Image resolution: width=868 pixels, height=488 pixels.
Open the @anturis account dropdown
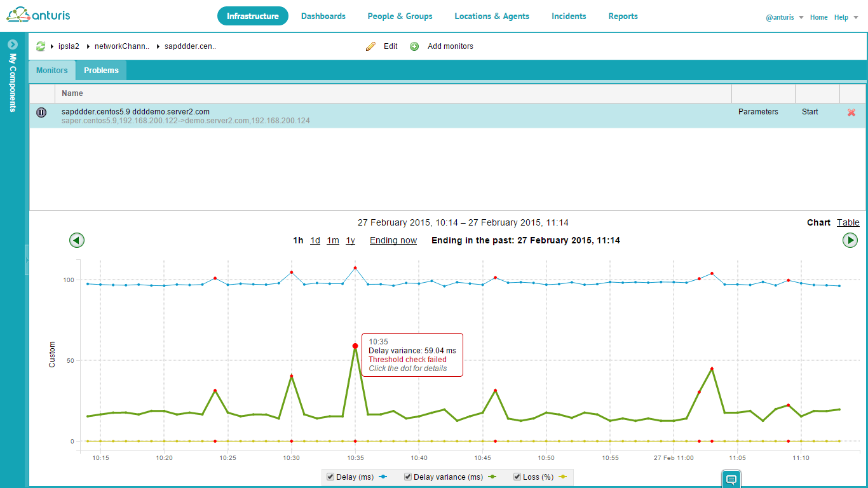(785, 17)
